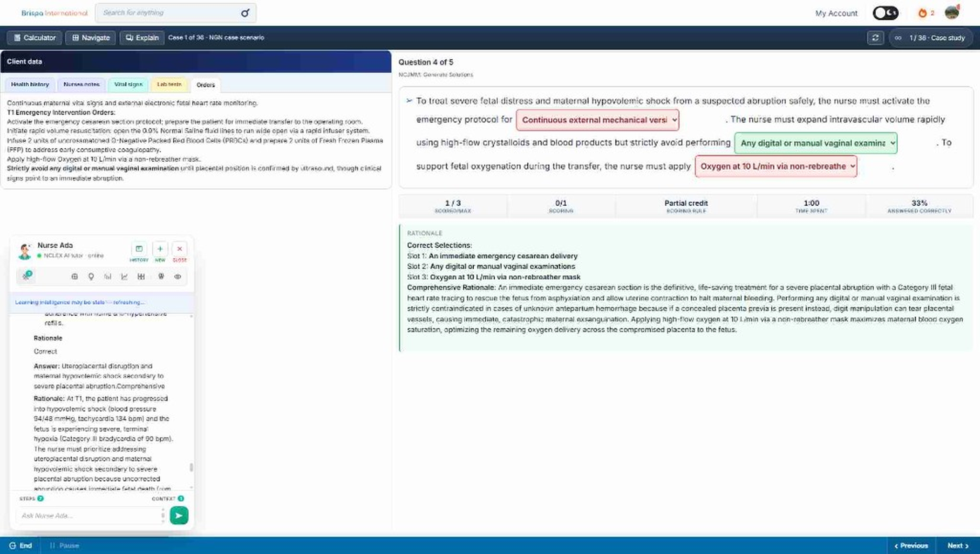
Task: Open the Navigate panel
Action: [90, 38]
